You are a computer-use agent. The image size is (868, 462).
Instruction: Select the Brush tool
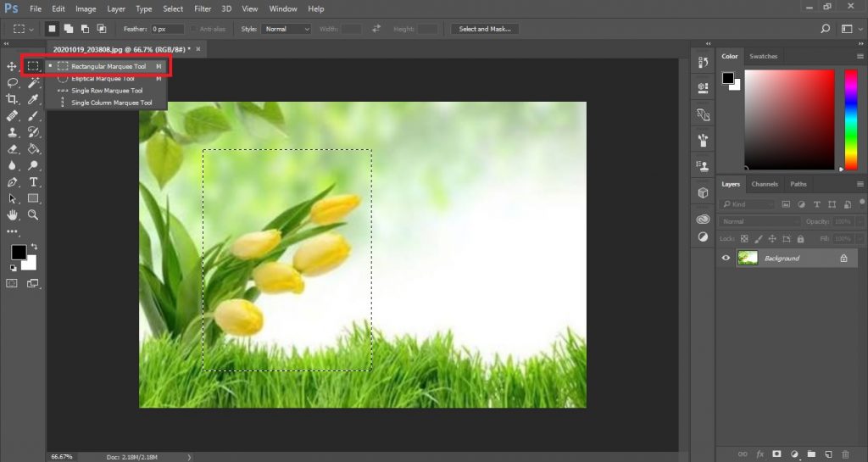tap(33, 116)
